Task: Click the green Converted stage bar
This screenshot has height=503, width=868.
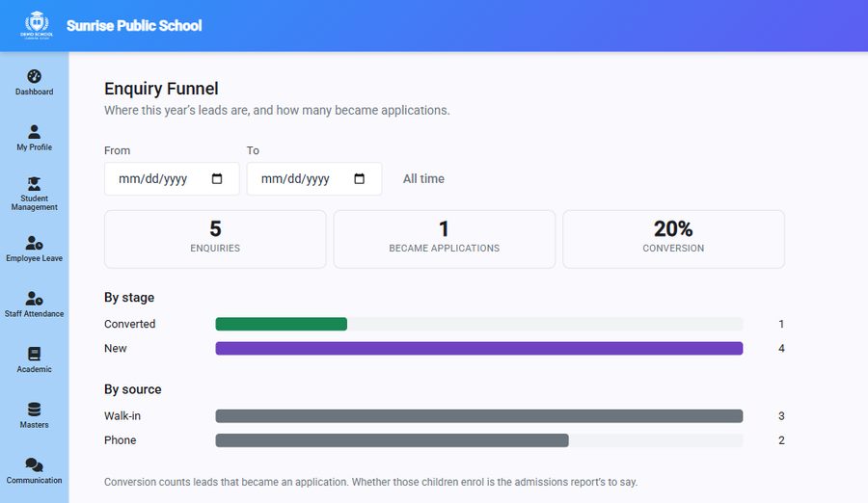Action: coord(282,324)
